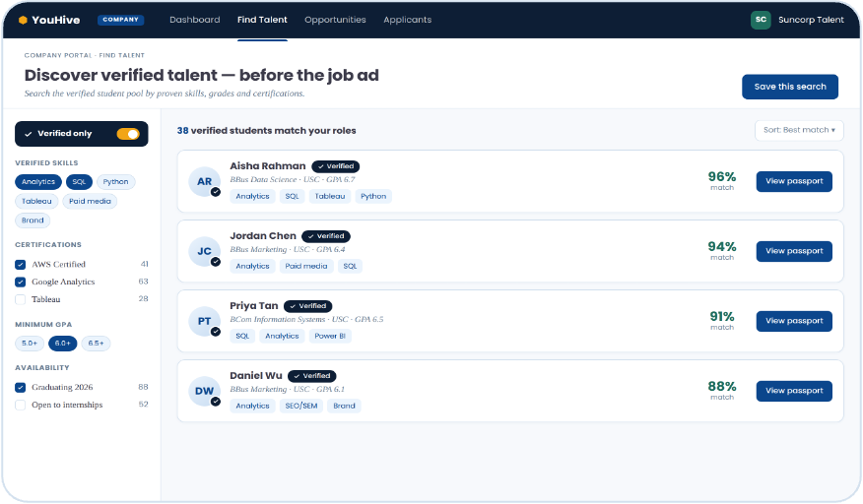This screenshot has width=863, height=504.
Task: Deselect the Analytics skill filter chip
Action: click(38, 182)
